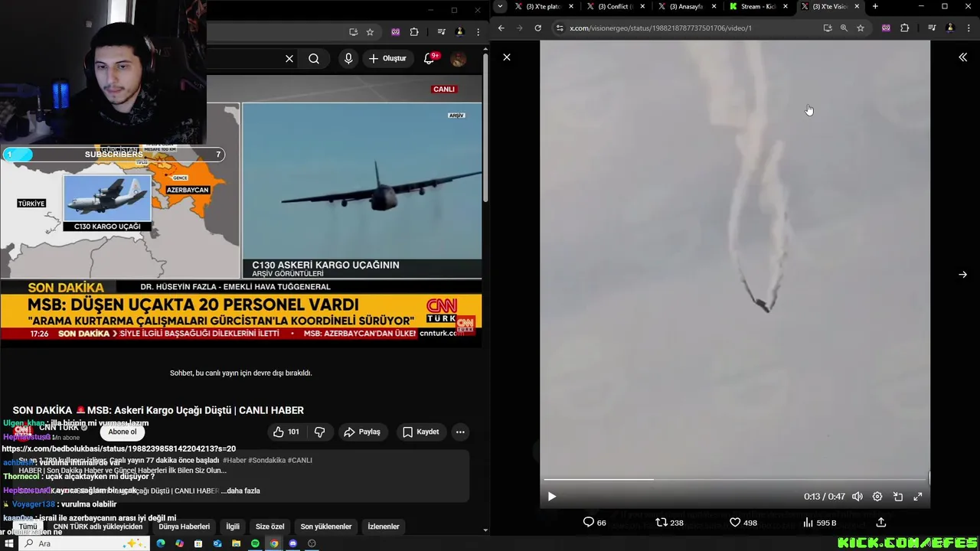980x551 pixels.
Task: Start YouTube voice search microphone
Action: pyautogui.click(x=348, y=58)
